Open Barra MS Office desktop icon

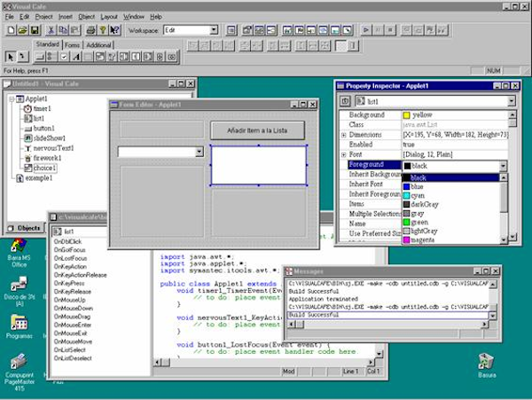point(19,253)
